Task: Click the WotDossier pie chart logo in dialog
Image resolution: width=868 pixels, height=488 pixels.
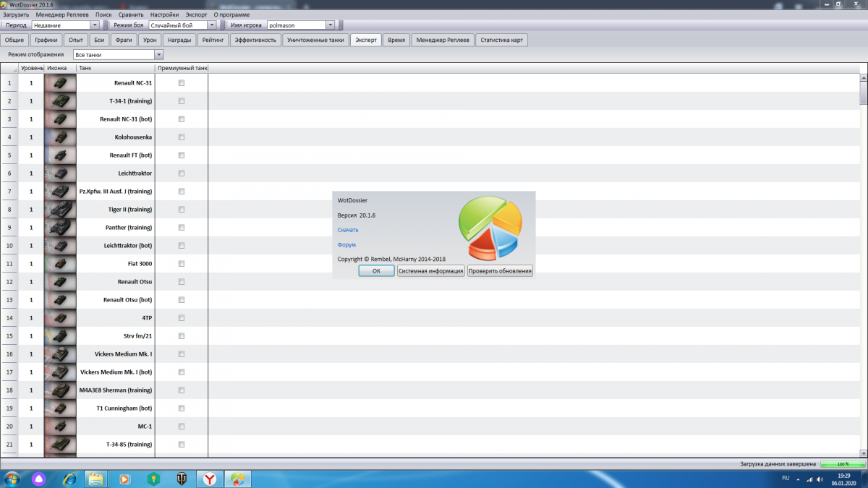Action: 490,228
